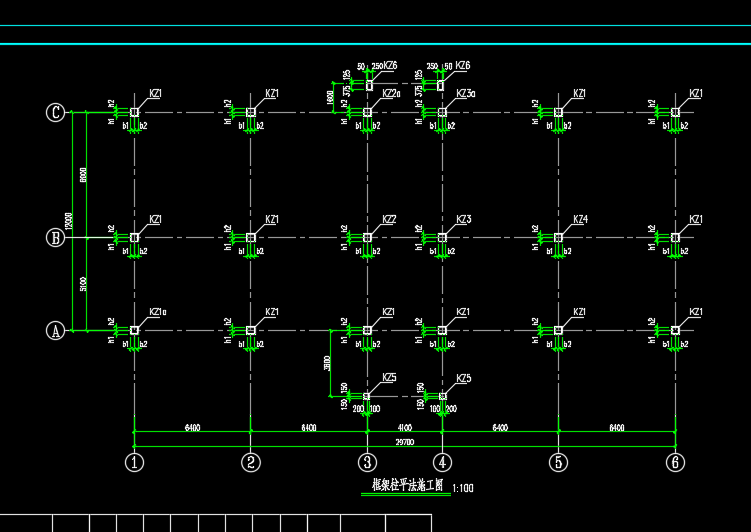Click the 1:100 scale text
751x532 pixels.
coord(463,489)
